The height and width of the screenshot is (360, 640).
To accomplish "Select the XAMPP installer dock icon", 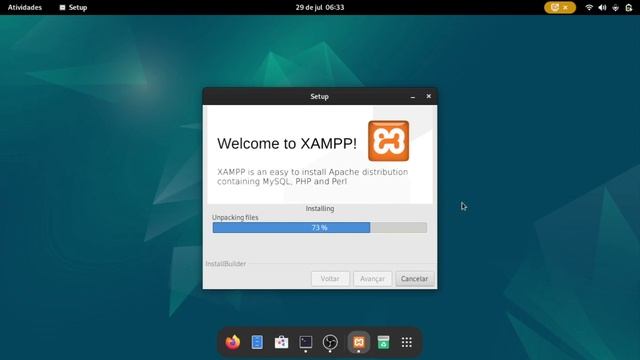I will click(359, 342).
